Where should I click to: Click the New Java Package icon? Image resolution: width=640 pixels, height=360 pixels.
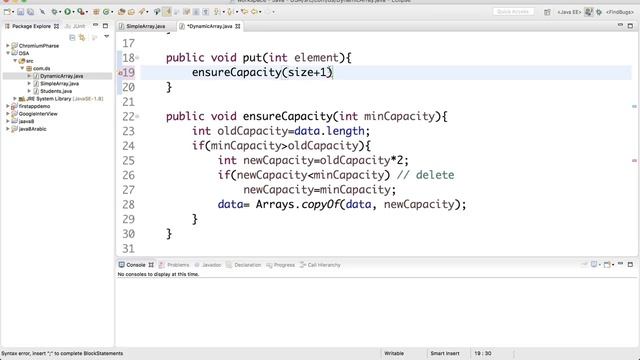point(96,12)
